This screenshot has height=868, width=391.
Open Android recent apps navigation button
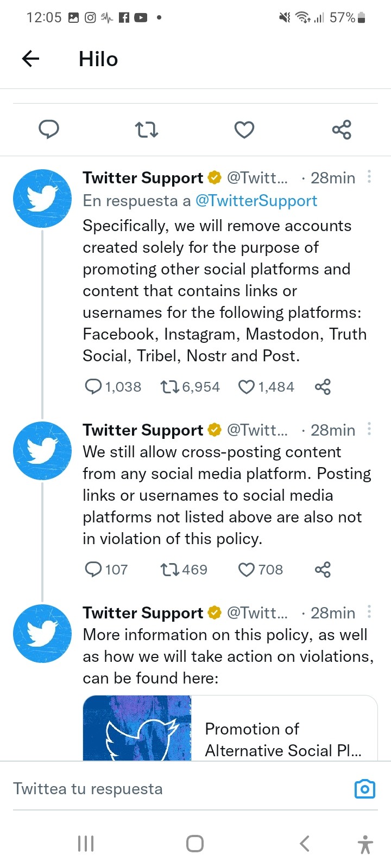pos(86,844)
